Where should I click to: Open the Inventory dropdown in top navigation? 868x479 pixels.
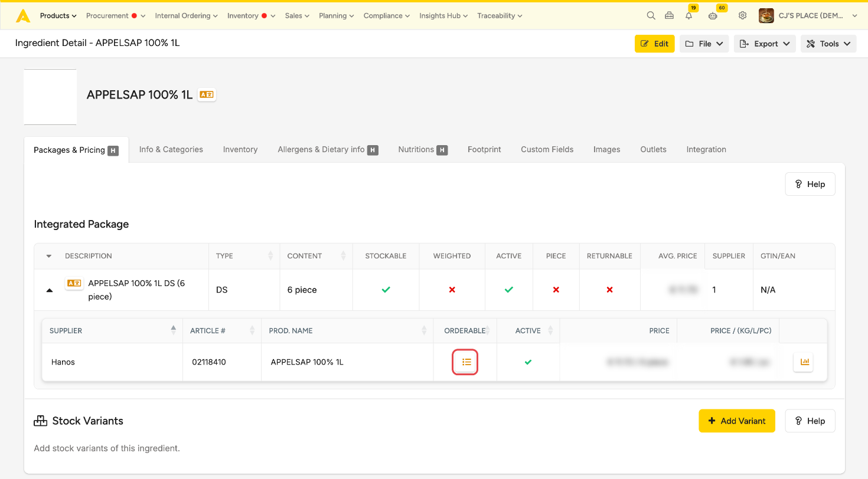coord(252,16)
